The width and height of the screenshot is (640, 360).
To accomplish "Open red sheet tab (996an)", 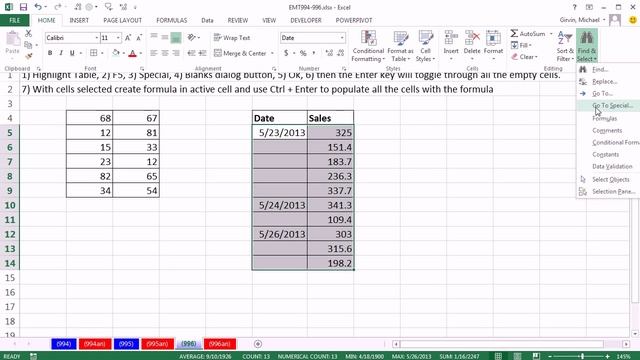I will coord(220,344).
